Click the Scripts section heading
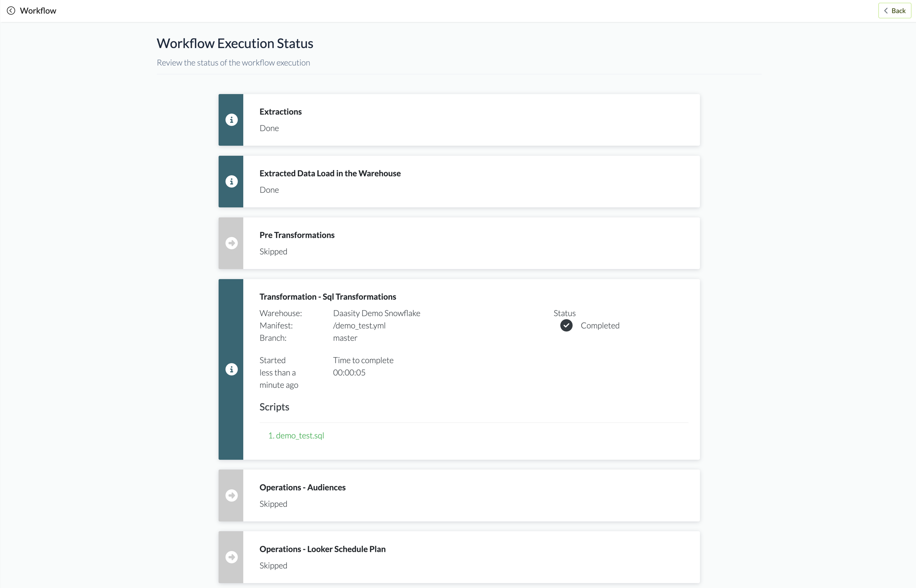The image size is (916, 588). coord(274,407)
